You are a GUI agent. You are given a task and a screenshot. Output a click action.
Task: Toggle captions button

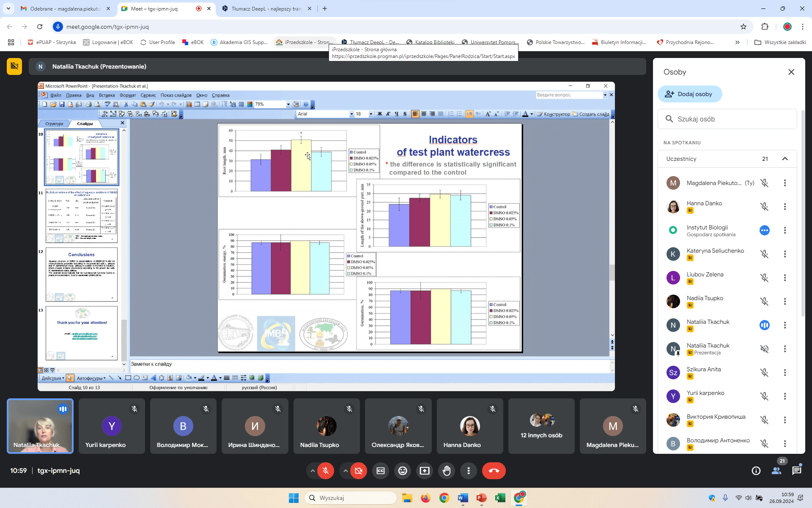[x=381, y=471]
